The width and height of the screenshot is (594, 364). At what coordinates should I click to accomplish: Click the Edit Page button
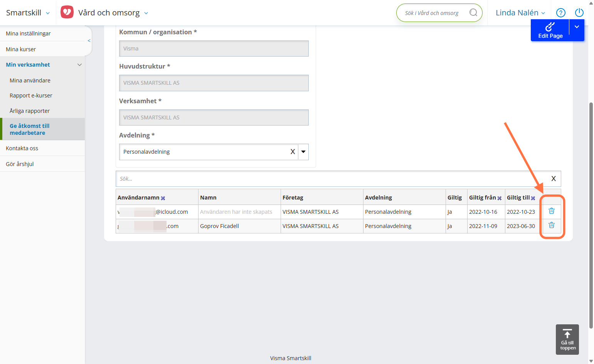[x=550, y=30]
